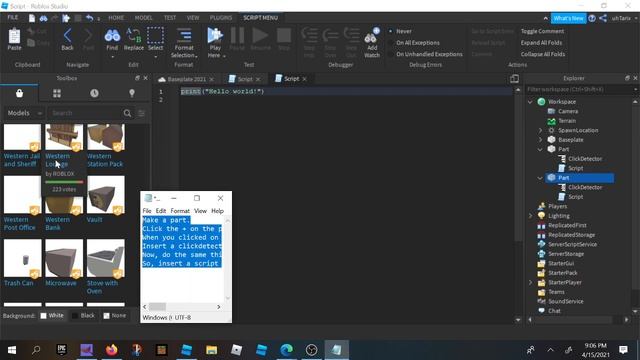Open the Windows Start menu

coord(12,350)
